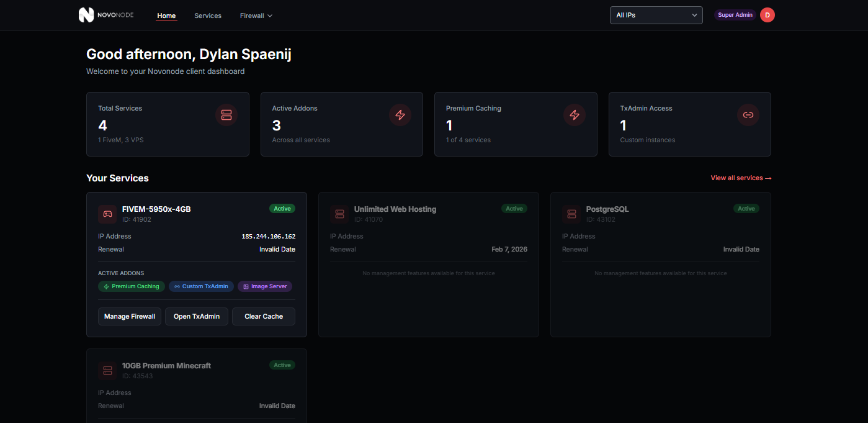The width and height of the screenshot is (868, 423).
Task: Click the Novonode logo
Action: pyautogui.click(x=106, y=15)
